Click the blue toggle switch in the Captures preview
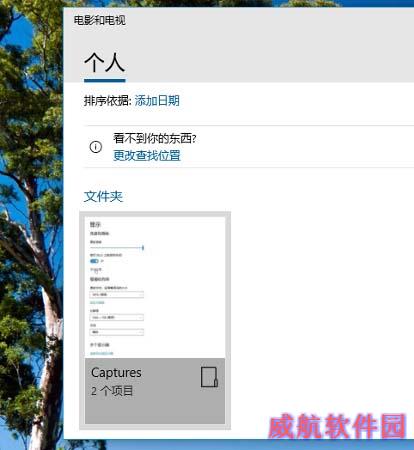 click(94, 261)
